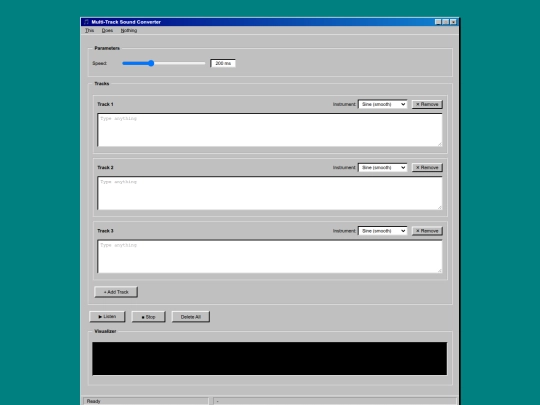Open Track 1 Instrument dropdown
The width and height of the screenshot is (540, 405).
[x=383, y=104]
